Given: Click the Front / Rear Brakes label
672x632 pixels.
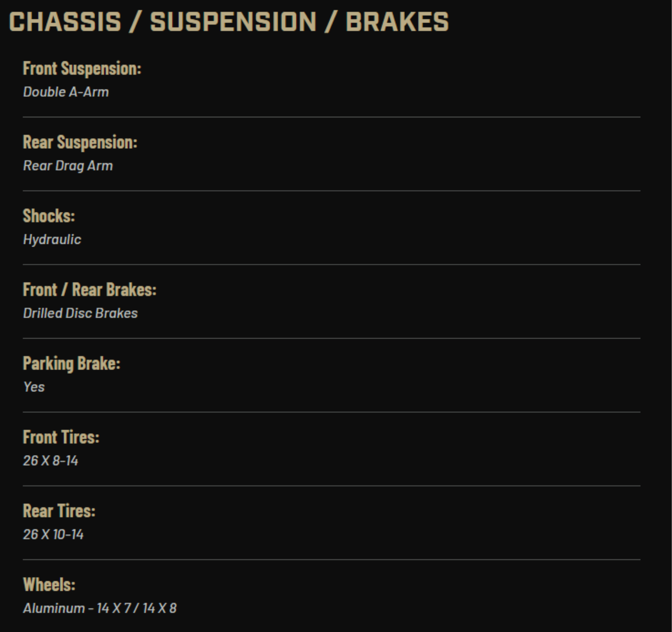Looking at the screenshot, I should click(x=90, y=290).
